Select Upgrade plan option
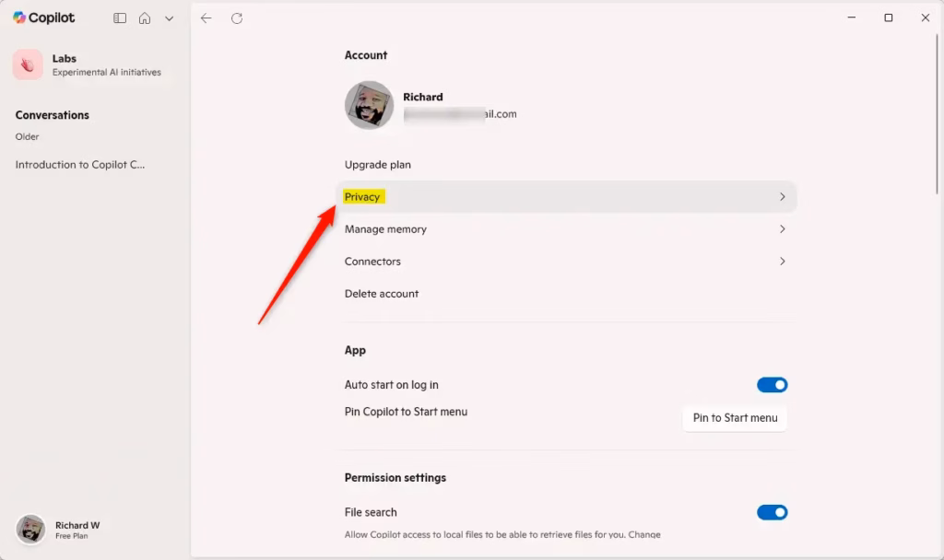 [x=378, y=165]
